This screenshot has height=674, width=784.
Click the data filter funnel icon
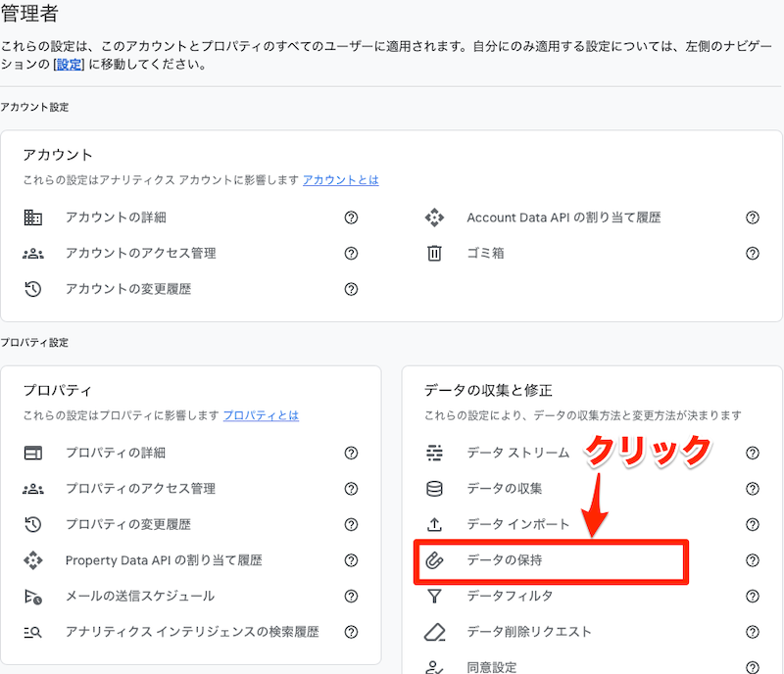tap(434, 596)
